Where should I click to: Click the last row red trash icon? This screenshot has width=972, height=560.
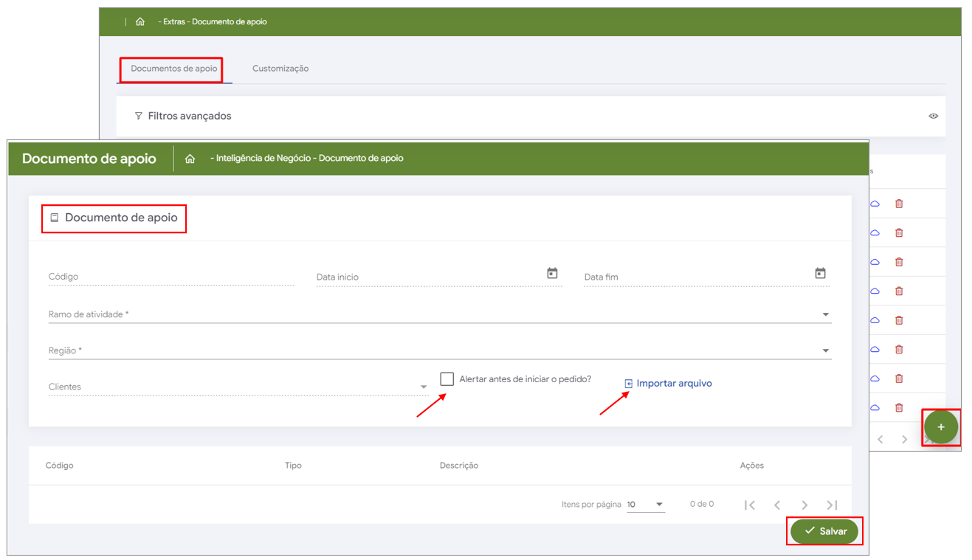[x=899, y=407]
